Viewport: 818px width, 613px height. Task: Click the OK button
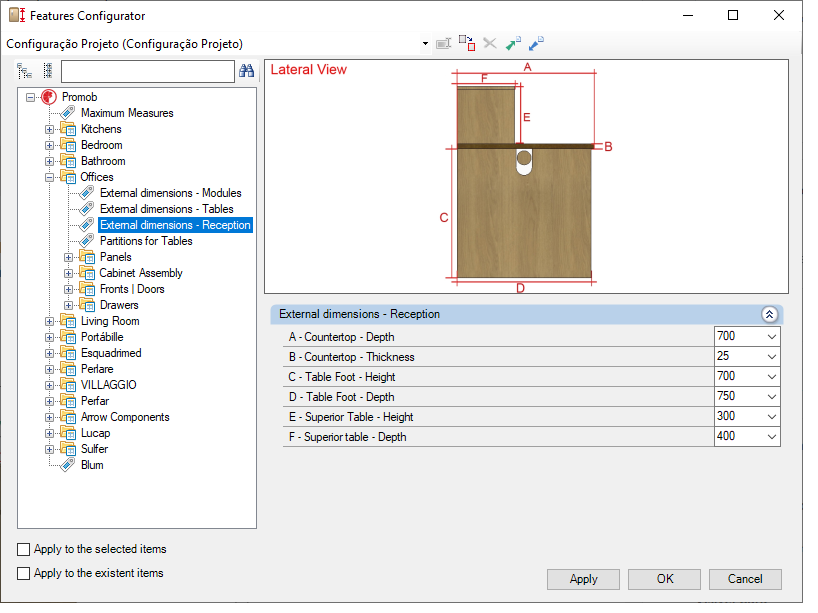tap(665, 579)
